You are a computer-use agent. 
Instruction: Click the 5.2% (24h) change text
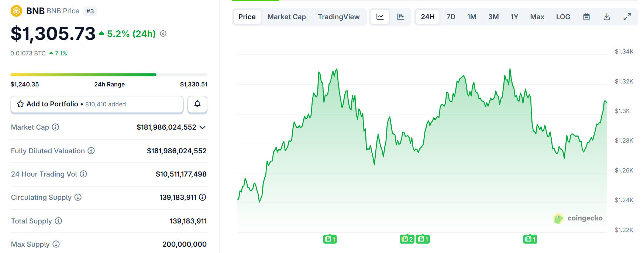point(131,34)
